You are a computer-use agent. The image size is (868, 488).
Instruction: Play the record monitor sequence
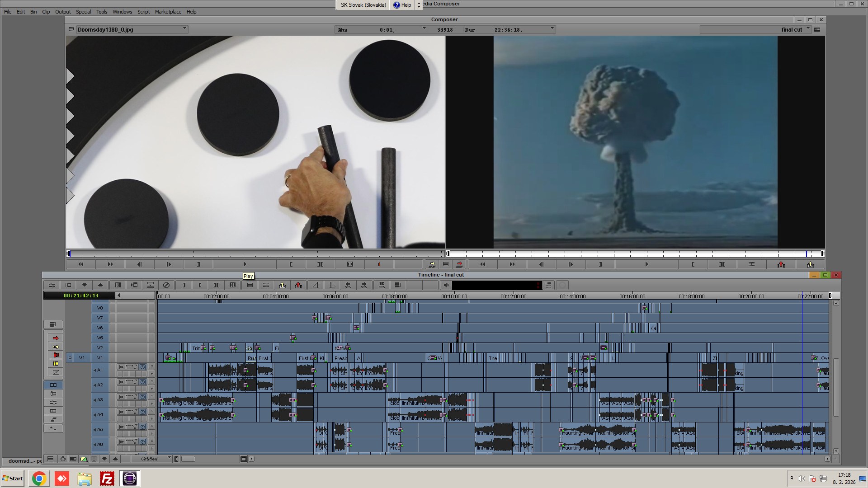click(646, 264)
